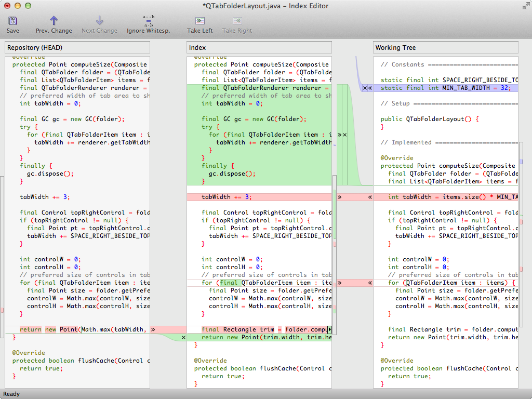Jump to previous change with Prev. Change
Screen dimensions: 532x399
pyautogui.click(x=54, y=25)
